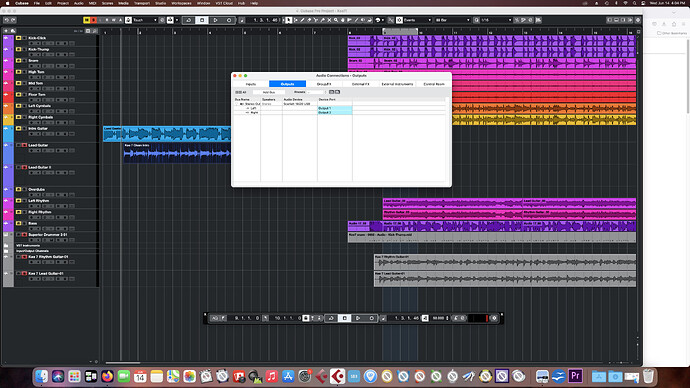Open the File menu
This screenshot has width=690, height=388.
click(37, 3)
